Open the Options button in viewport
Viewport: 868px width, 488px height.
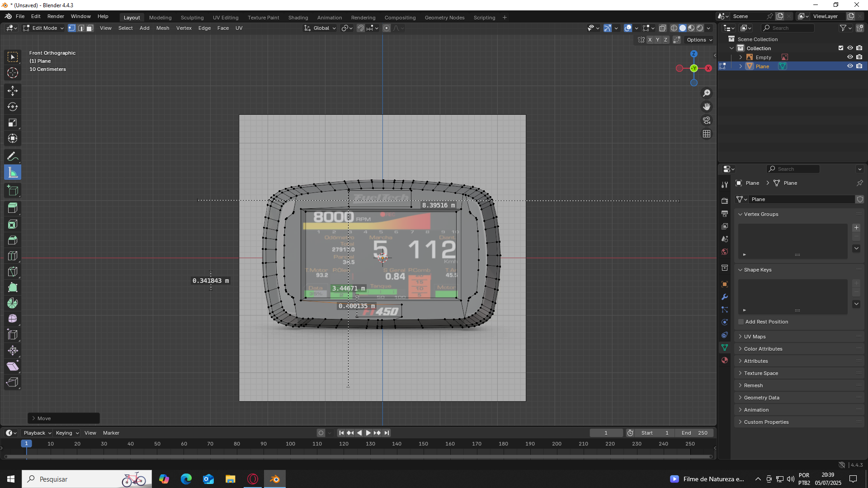click(x=699, y=40)
